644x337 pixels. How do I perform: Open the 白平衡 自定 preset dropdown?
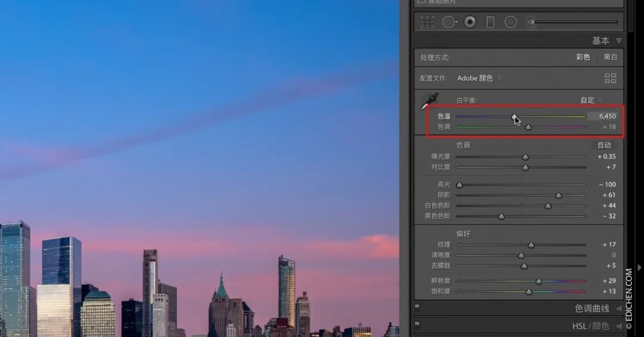[592, 100]
